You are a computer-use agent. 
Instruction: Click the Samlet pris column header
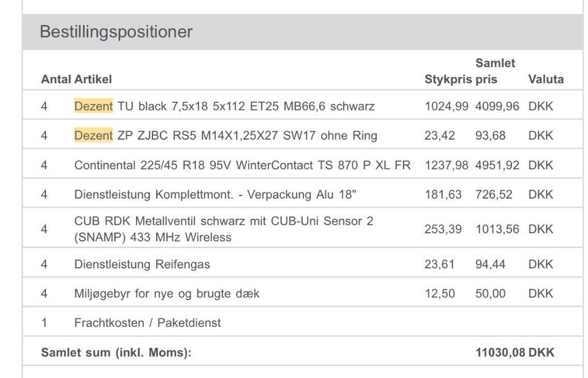[x=495, y=71]
